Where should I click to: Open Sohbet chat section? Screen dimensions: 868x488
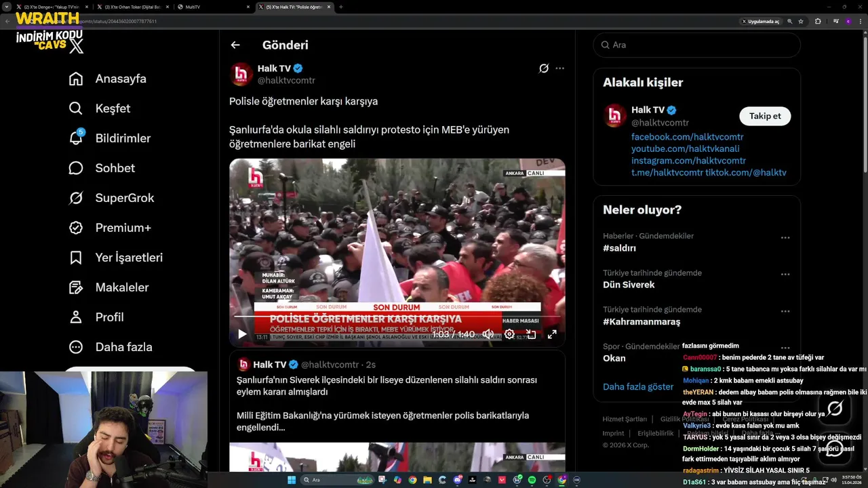click(x=102, y=168)
